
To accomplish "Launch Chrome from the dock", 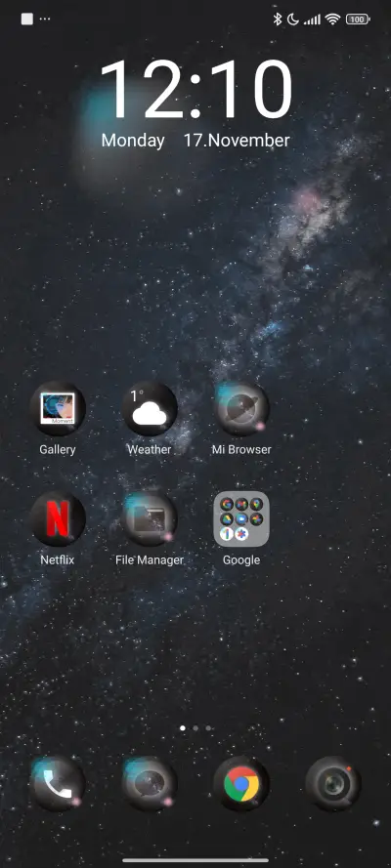I will [241, 784].
